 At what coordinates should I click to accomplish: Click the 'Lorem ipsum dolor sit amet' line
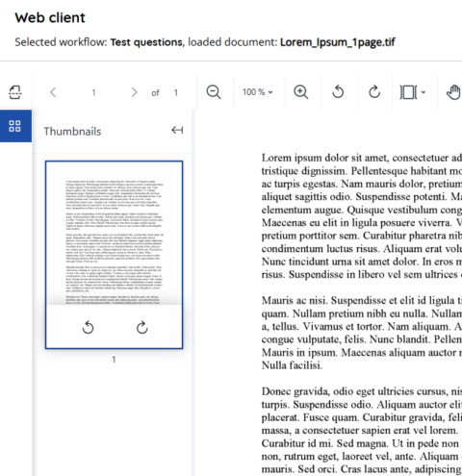(362, 158)
